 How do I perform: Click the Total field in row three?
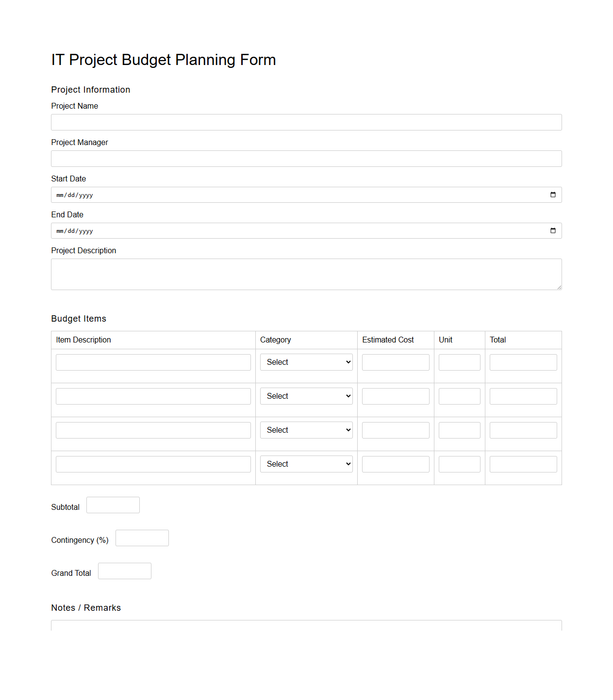click(523, 430)
